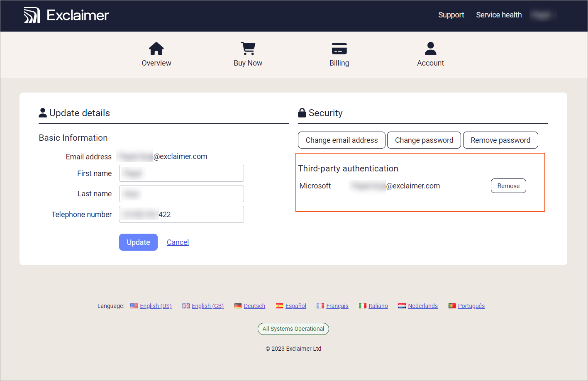Select the Portuguese flag icon

click(452, 306)
